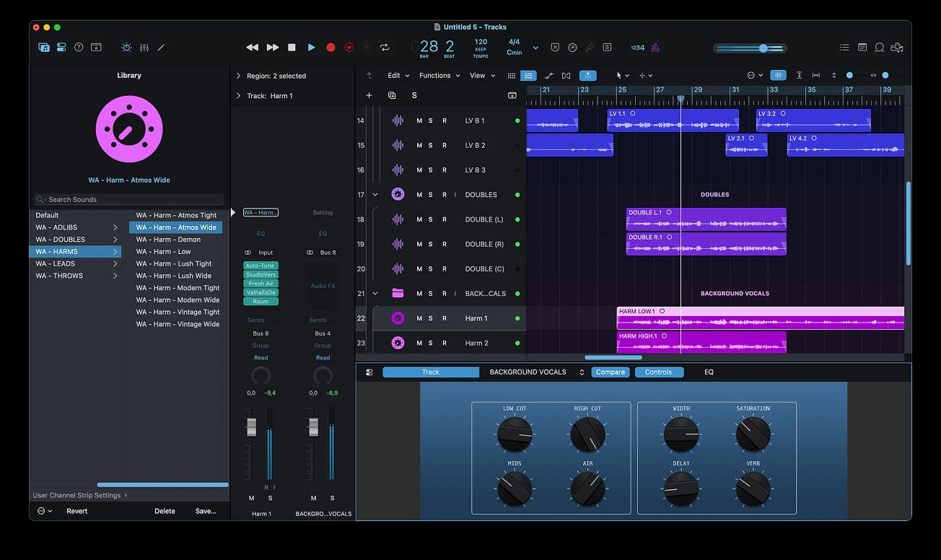Viewport: 941px width, 560px height.
Task: Open the Mixer faders icon
Action: click(144, 48)
